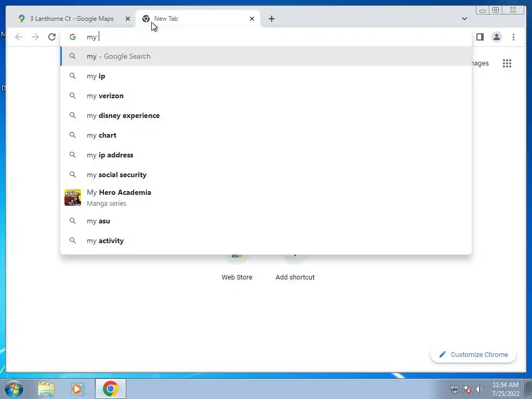Open a new tab with the plus button
The height and width of the screenshot is (399, 532).
click(271, 19)
